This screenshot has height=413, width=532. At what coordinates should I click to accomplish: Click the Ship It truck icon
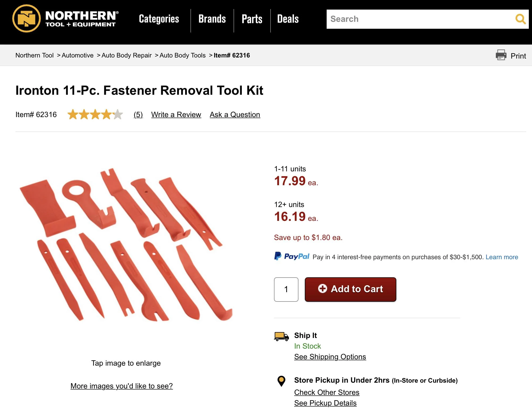281,336
